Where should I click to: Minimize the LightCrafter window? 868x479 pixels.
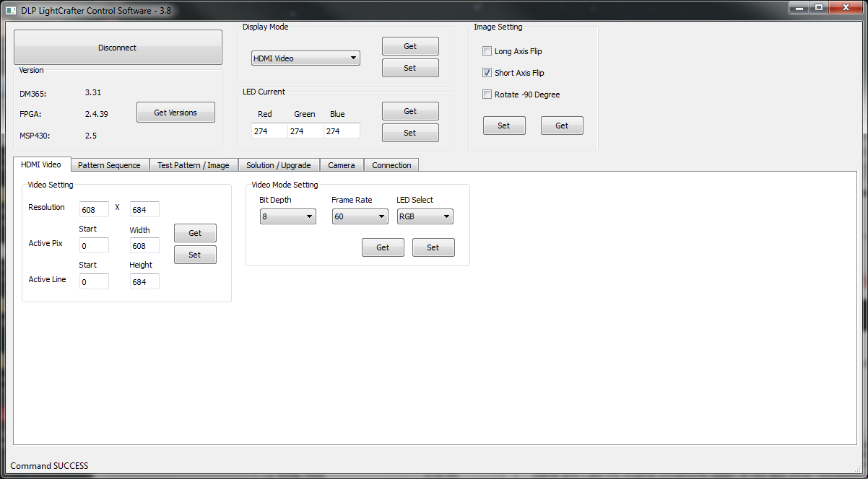798,7
